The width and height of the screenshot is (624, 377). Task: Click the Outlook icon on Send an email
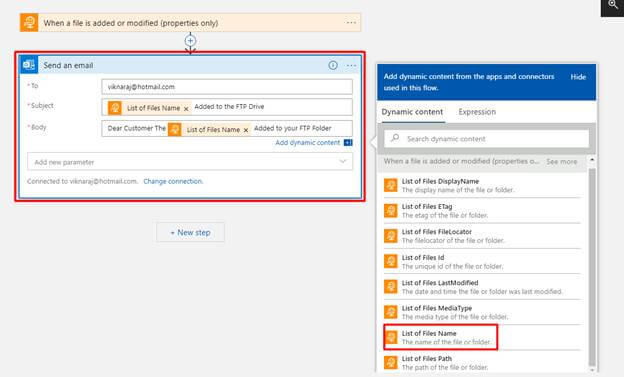coord(29,65)
